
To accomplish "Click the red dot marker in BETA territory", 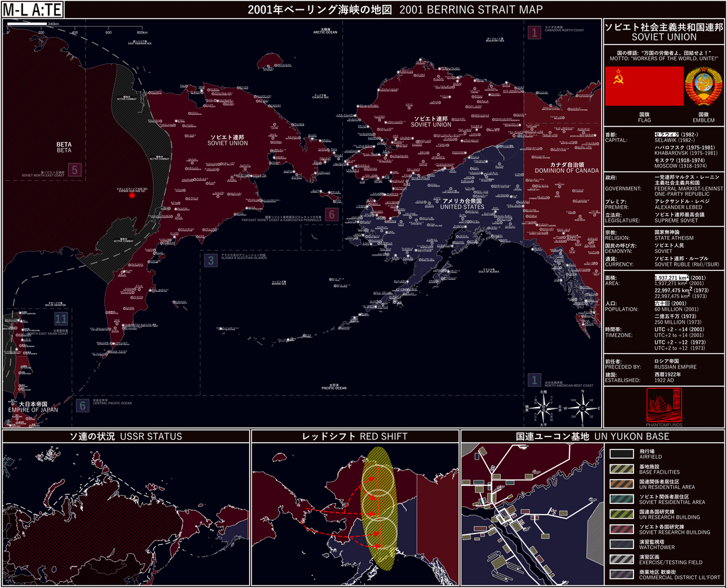I will click(132, 196).
